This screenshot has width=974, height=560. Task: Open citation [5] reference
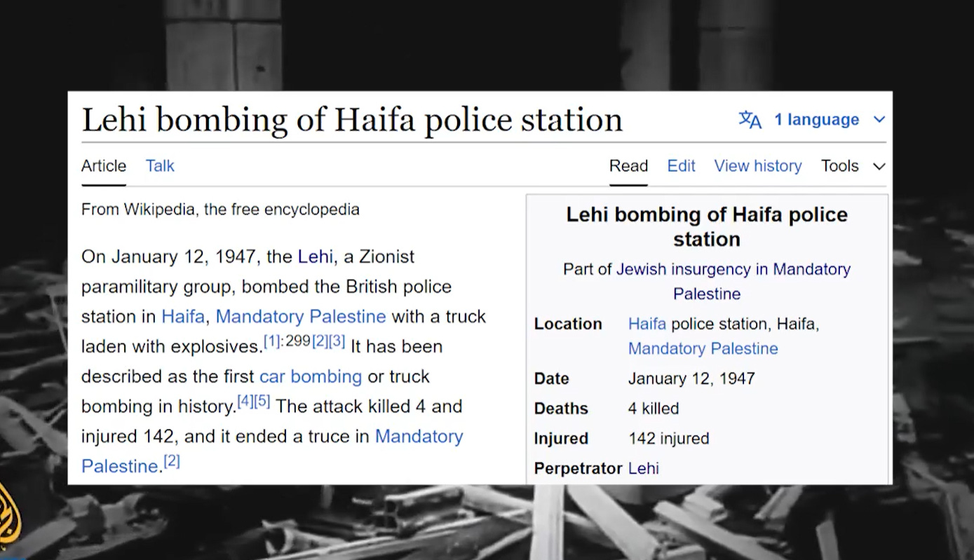(x=262, y=402)
